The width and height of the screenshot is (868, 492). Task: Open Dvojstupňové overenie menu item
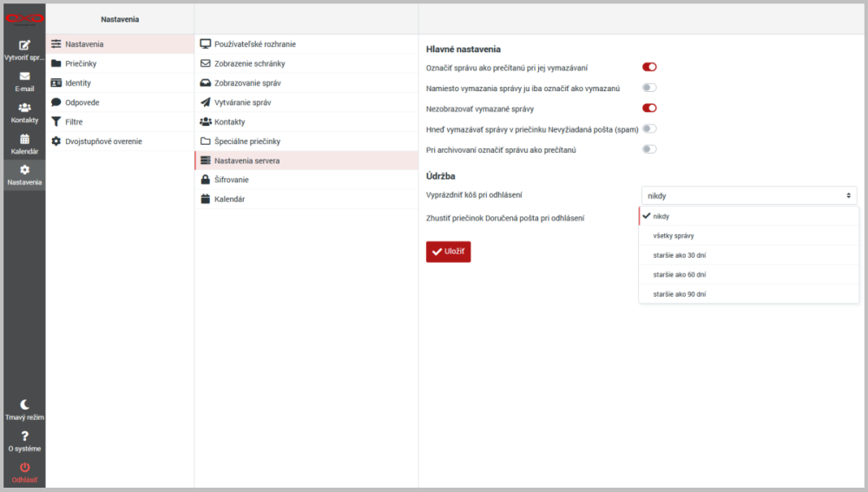(120, 141)
